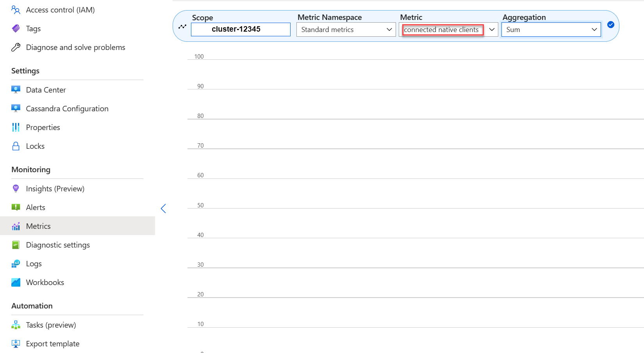Click the Locks padlock icon
644x353 pixels.
pos(16,146)
